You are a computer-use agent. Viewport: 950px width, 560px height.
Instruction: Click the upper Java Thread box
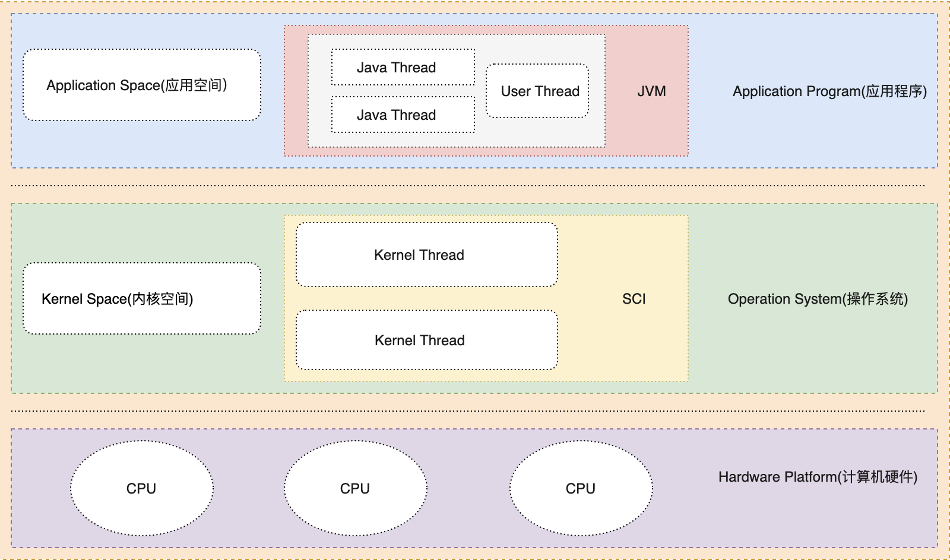(x=403, y=67)
